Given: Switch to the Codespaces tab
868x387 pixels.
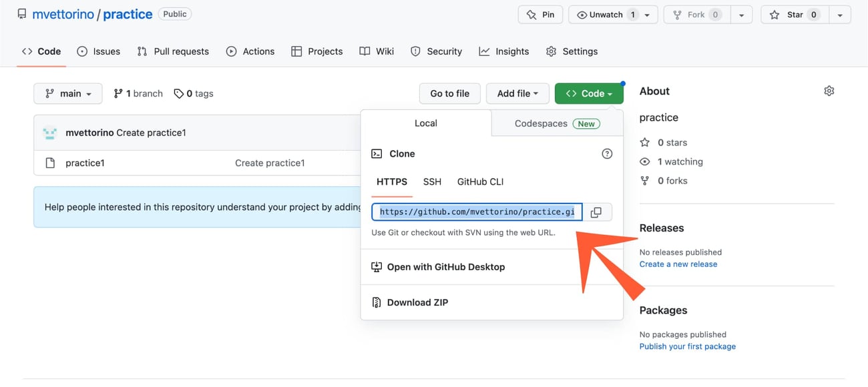Looking at the screenshot, I should point(556,123).
